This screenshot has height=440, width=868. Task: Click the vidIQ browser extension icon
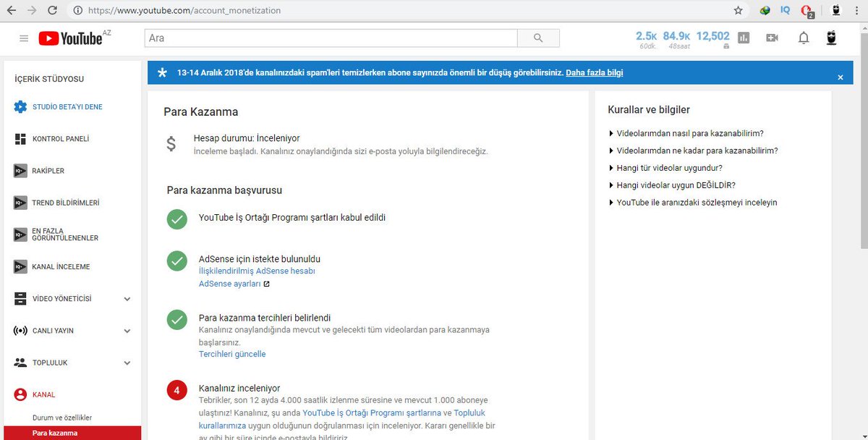tap(786, 11)
